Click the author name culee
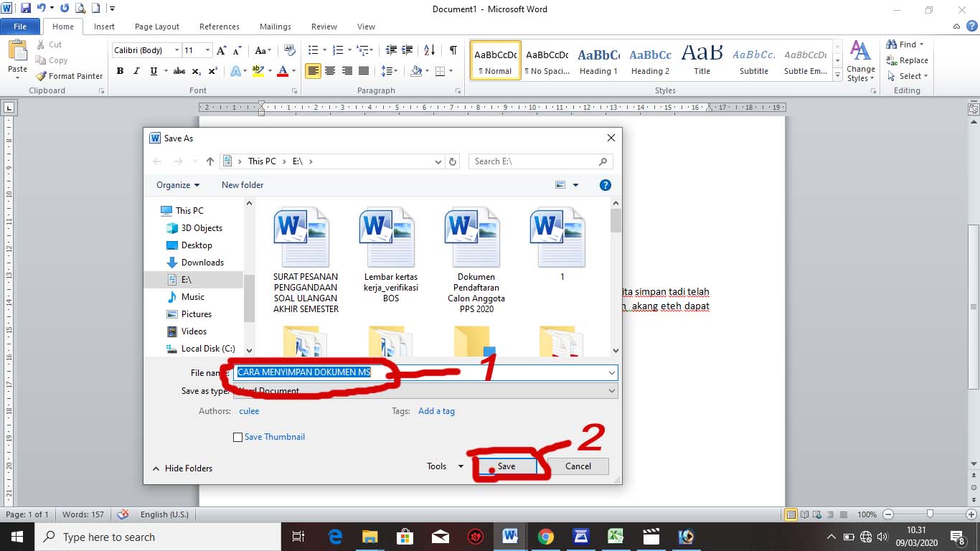Image resolution: width=980 pixels, height=551 pixels. click(x=249, y=411)
